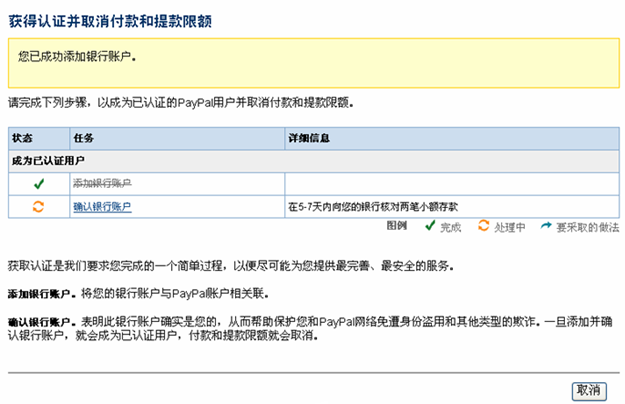Viewport: 625px width, 404px height.
Task: Click the green checkmark in the status column
Action: 39,184
